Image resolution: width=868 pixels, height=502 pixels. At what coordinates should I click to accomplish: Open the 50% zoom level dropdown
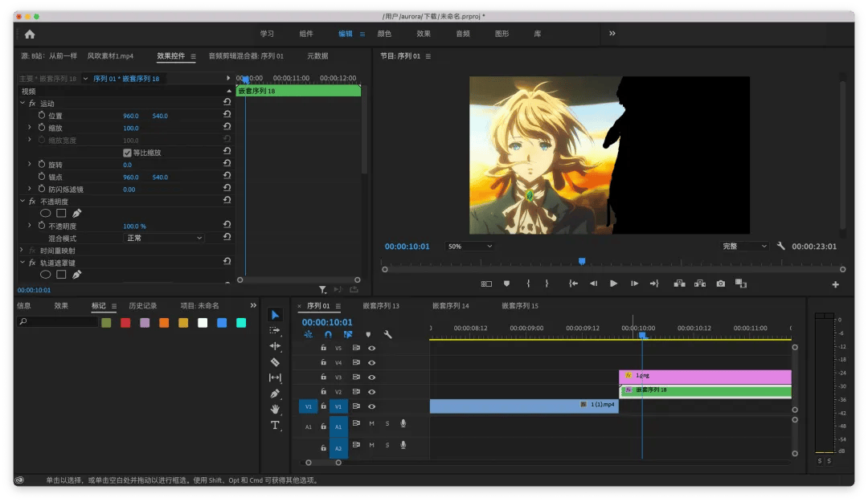click(469, 247)
